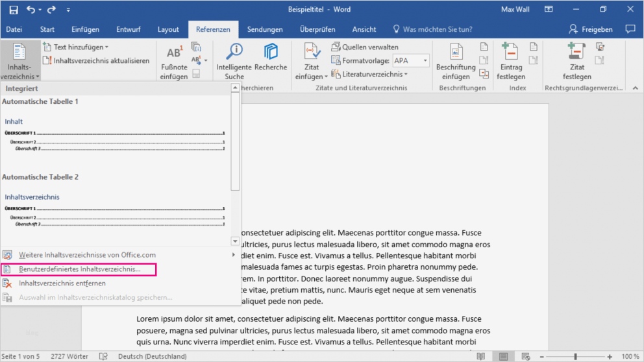Click the insert endnote icon
The image size is (644, 362).
click(x=196, y=47)
